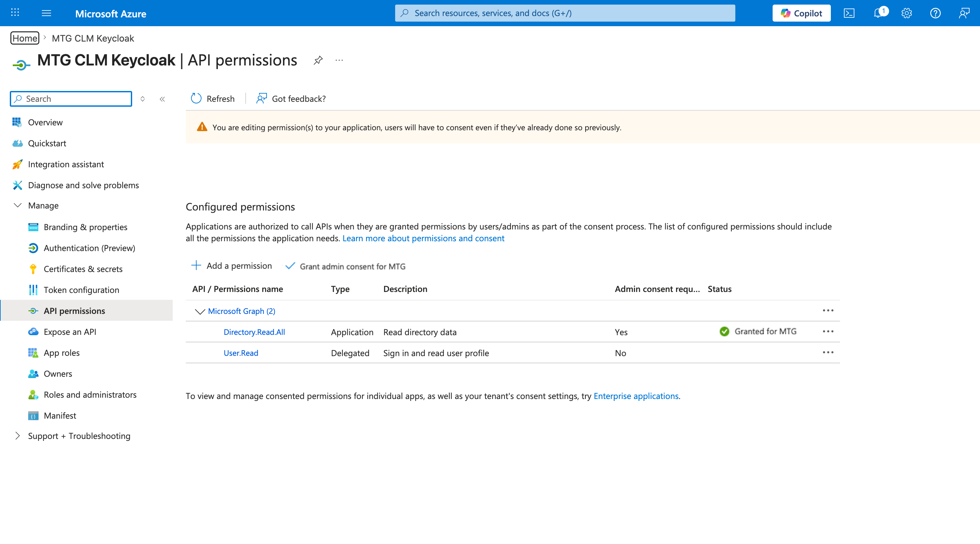
Task: Click the 'Application' type cell
Action: (x=352, y=332)
